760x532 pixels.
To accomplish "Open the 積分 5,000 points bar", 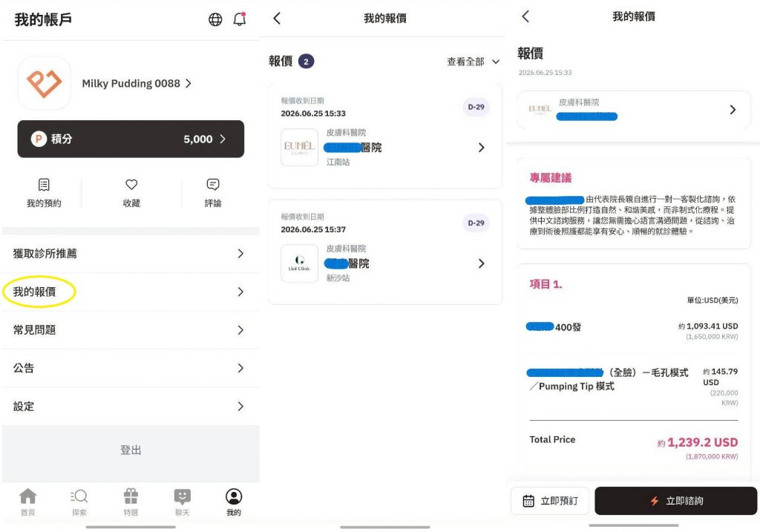I will [131, 139].
